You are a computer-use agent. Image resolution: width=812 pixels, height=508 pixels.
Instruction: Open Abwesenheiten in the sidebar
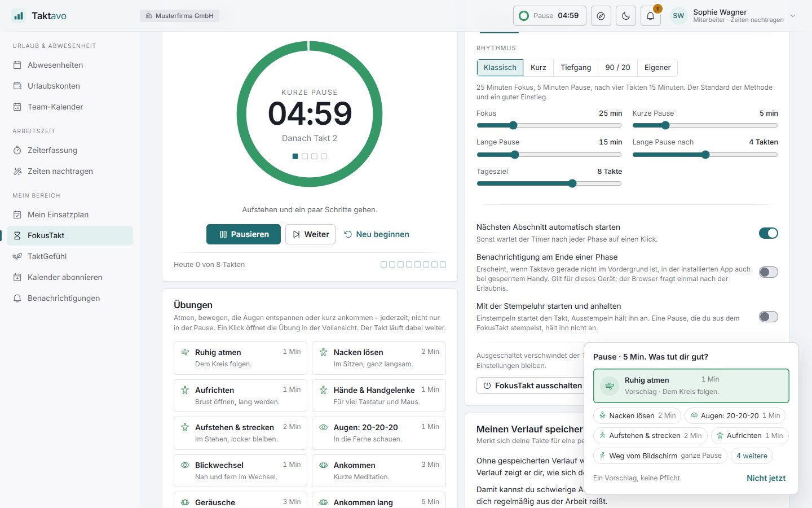click(70, 65)
